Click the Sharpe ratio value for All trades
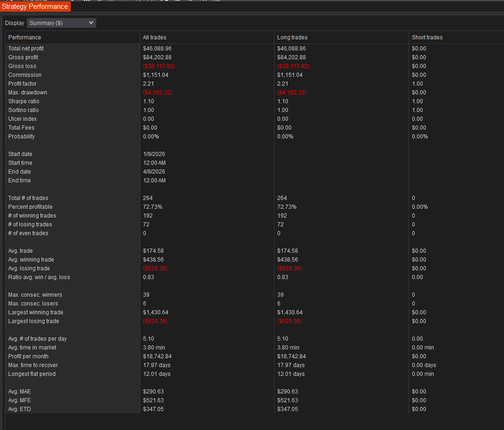This screenshot has height=430, width=504. [x=149, y=101]
